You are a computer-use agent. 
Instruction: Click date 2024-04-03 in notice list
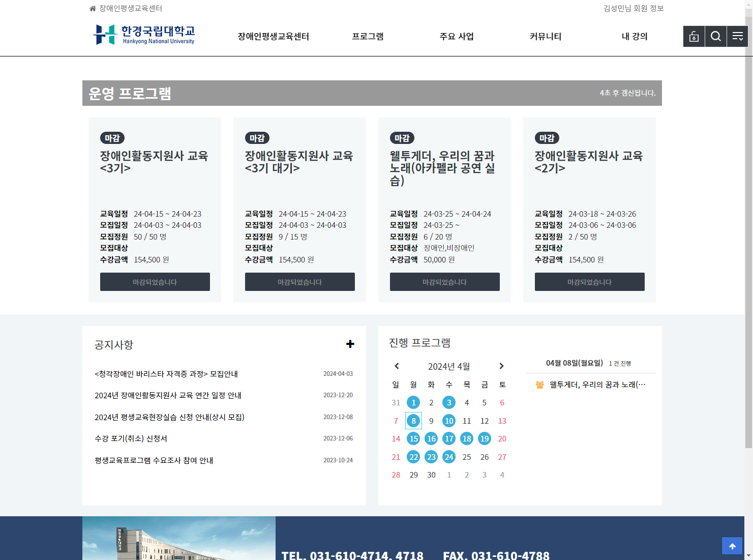point(338,374)
